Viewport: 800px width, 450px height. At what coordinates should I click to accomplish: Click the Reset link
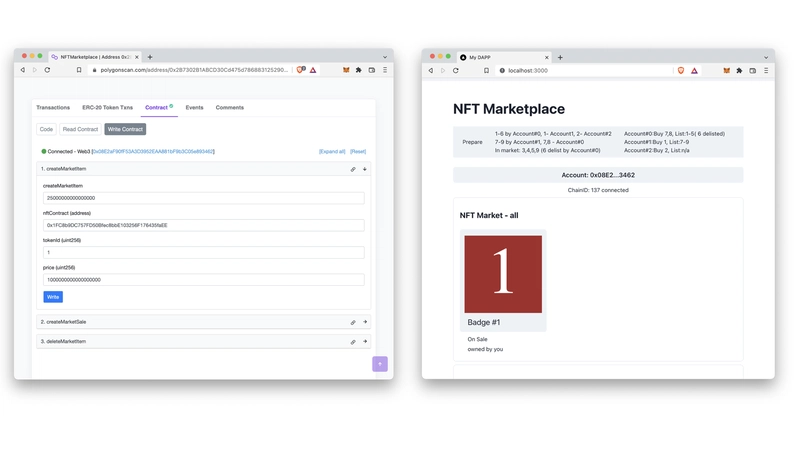click(x=357, y=152)
